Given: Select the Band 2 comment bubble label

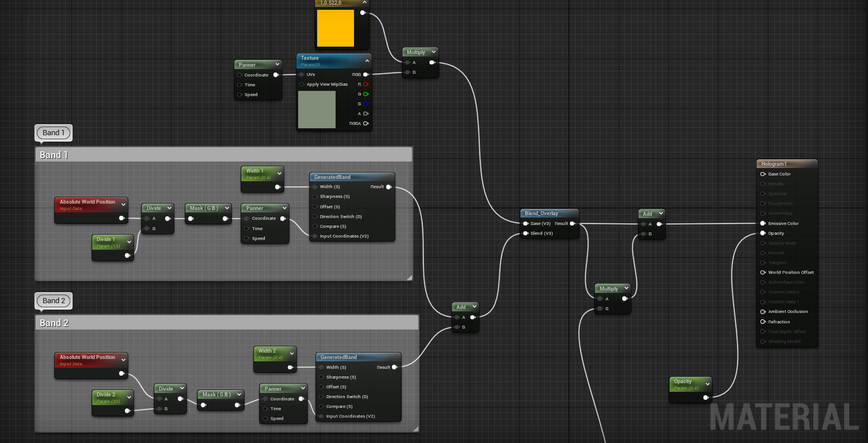Looking at the screenshot, I should (54, 301).
